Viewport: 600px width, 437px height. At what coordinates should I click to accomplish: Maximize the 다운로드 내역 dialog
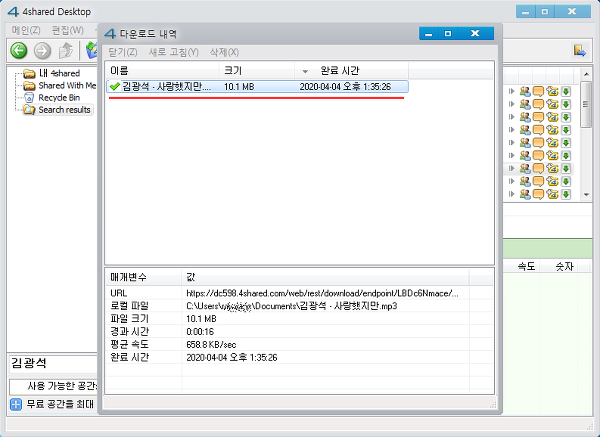448,34
